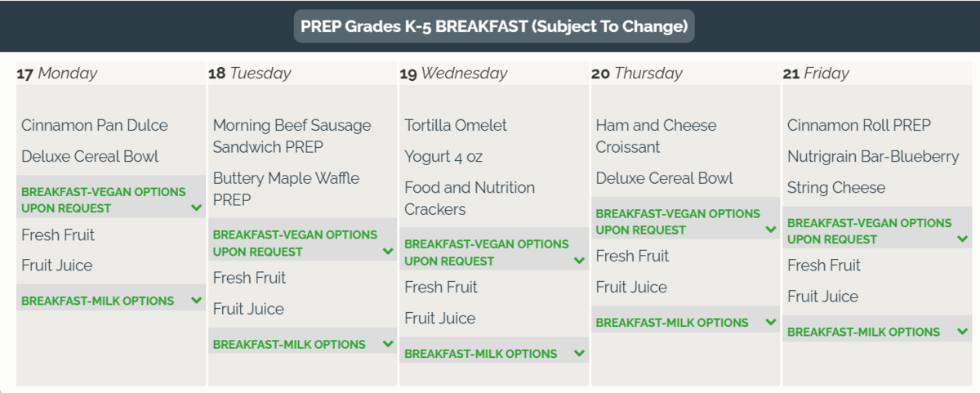Expand Thursday's Breakfast-Milk Options chevron

pyautogui.click(x=771, y=322)
